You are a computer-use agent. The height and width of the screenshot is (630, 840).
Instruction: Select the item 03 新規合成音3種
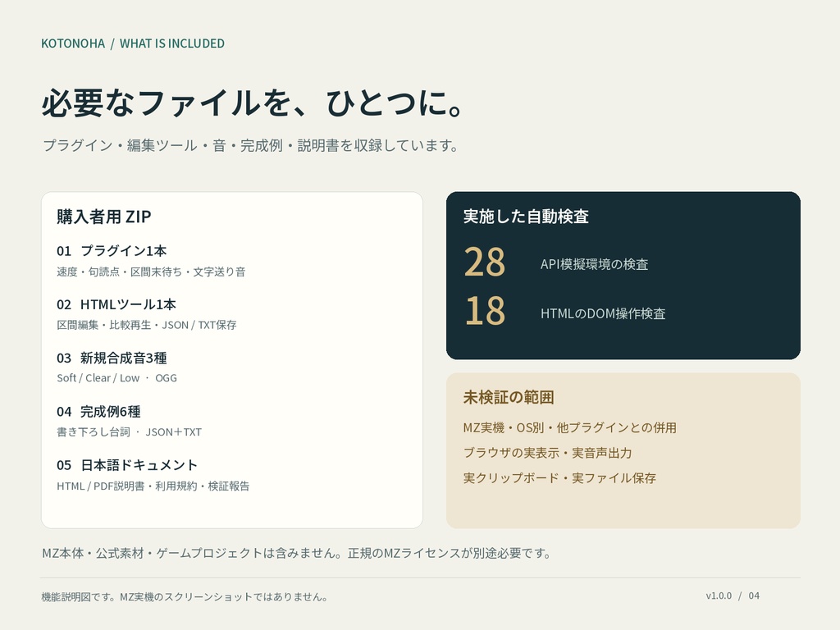[x=112, y=358]
